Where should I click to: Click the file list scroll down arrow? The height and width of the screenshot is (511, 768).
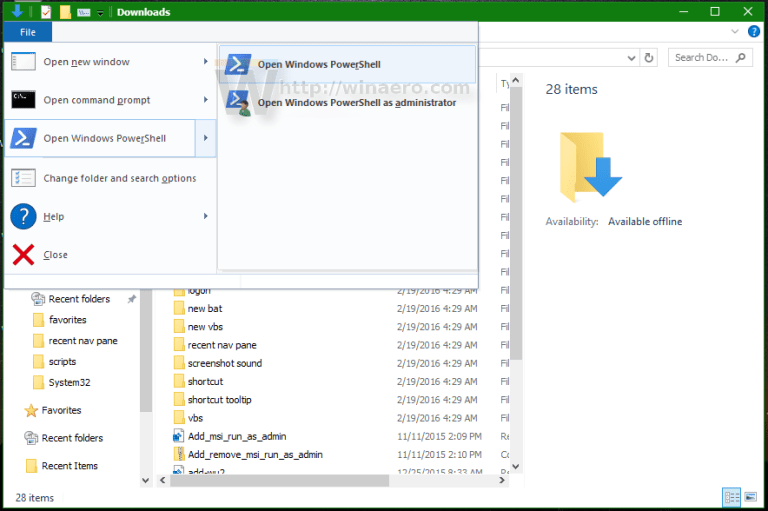click(x=516, y=466)
